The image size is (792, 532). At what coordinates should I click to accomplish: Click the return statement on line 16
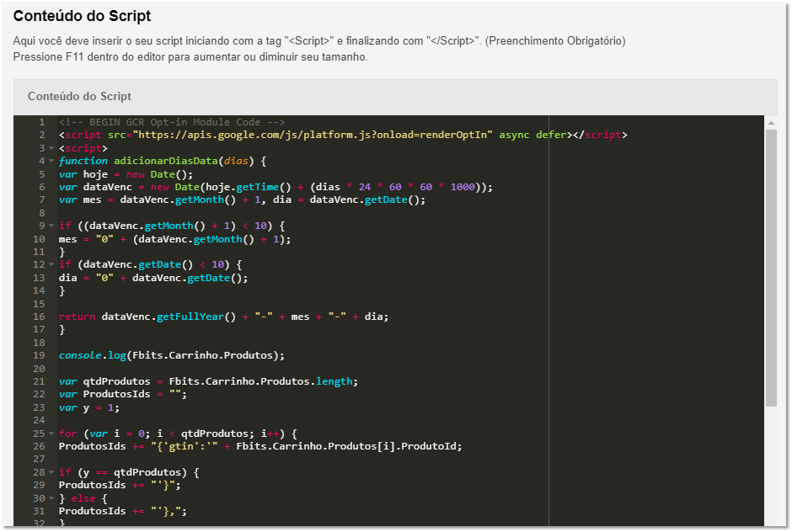[x=223, y=317]
